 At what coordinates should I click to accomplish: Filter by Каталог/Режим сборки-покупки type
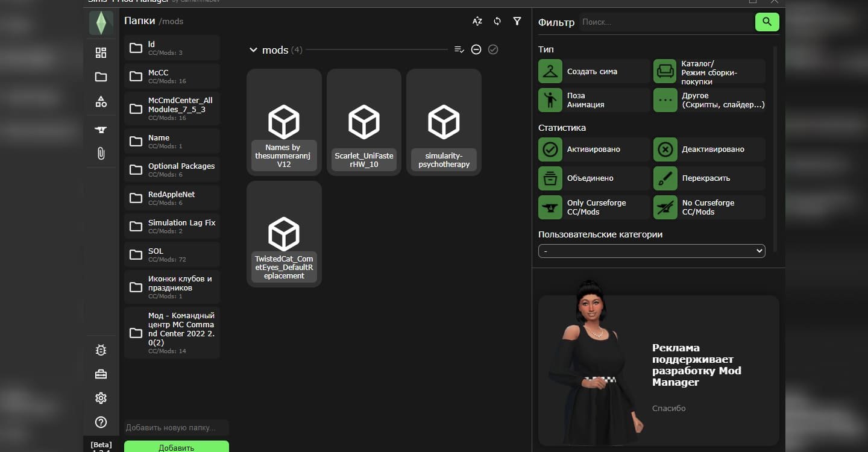point(709,71)
